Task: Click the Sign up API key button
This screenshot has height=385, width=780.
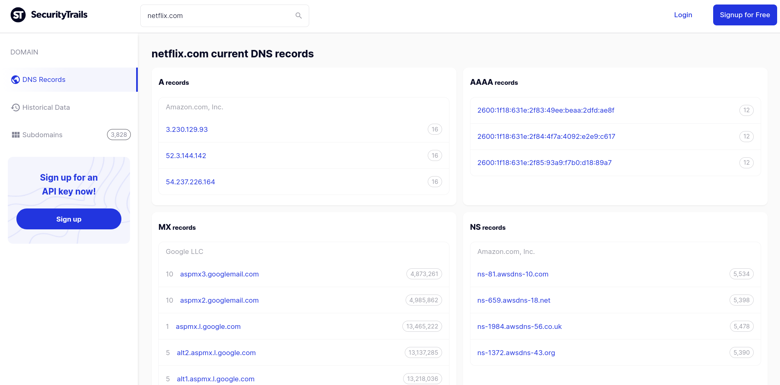Action: coord(69,219)
